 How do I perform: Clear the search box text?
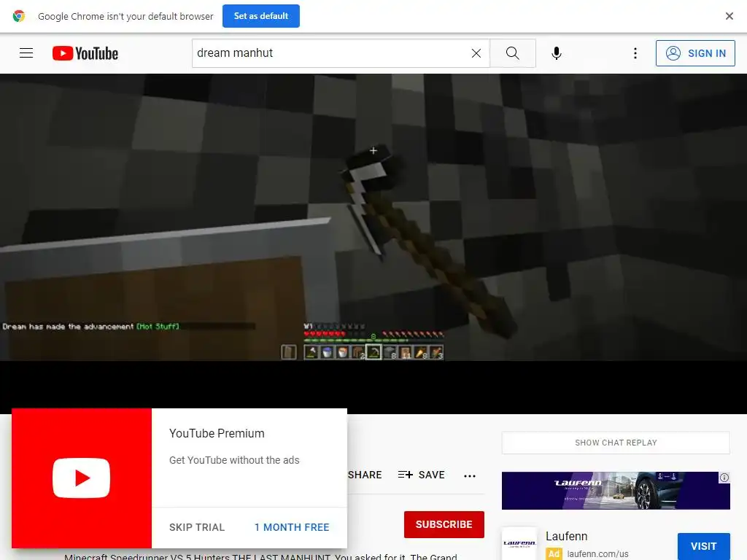(476, 52)
